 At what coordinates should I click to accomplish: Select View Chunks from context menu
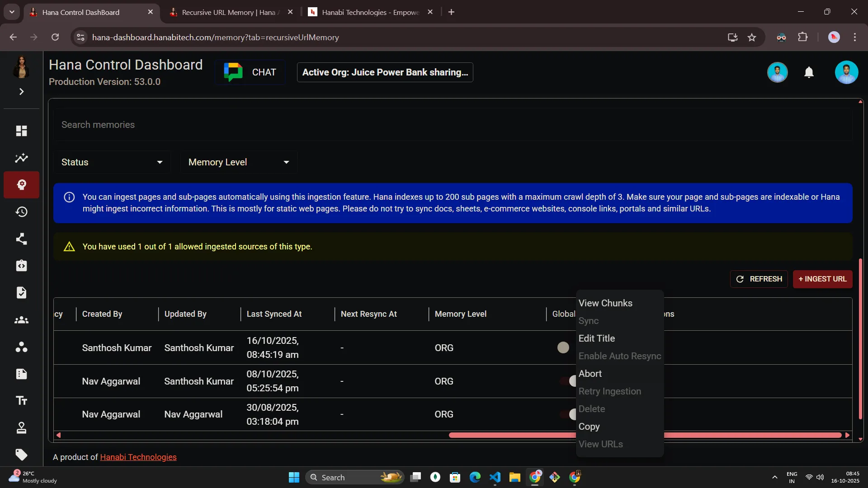pyautogui.click(x=605, y=303)
